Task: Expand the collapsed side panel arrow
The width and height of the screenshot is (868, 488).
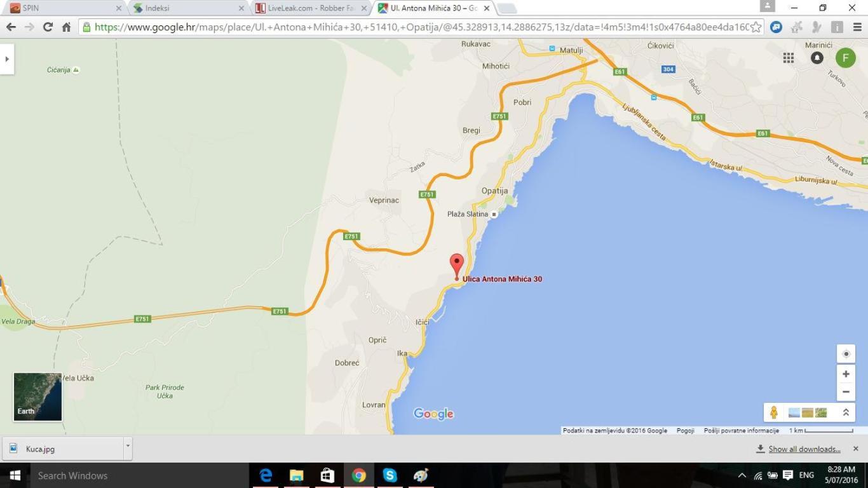Action: point(7,59)
